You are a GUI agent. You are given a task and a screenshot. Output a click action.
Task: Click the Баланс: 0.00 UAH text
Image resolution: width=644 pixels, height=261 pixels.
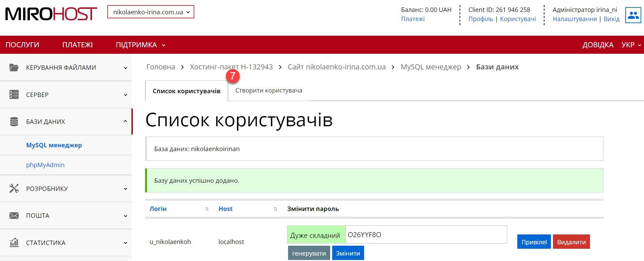pyautogui.click(x=426, y=10)
